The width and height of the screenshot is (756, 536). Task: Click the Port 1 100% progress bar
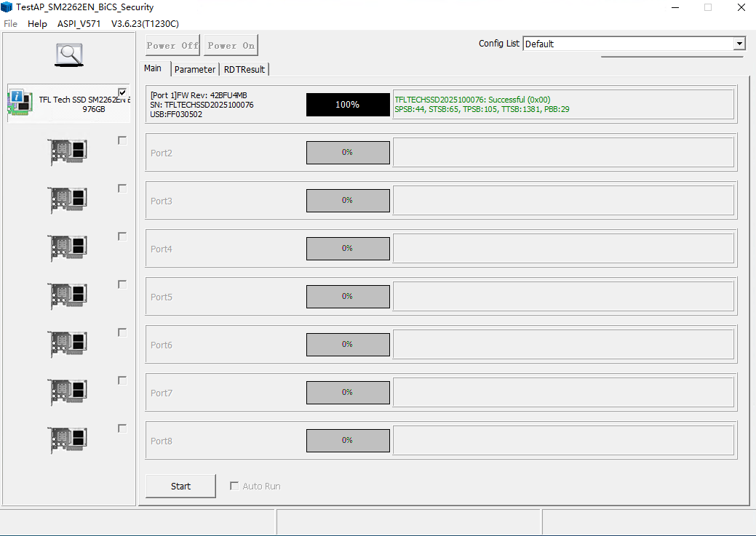coord(348,105)
